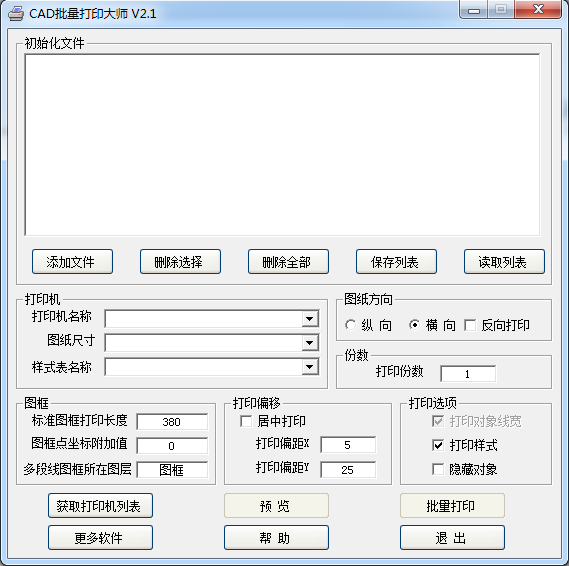569x566 pixels.
Task: Click 预览 button
Action: [x=276, y=505]
